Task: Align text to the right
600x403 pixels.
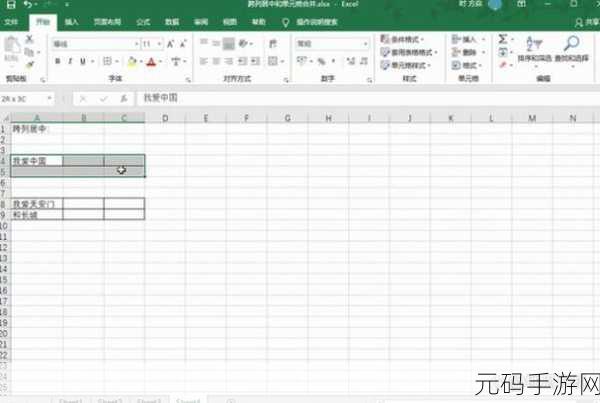Action: [x=229, y=61]
